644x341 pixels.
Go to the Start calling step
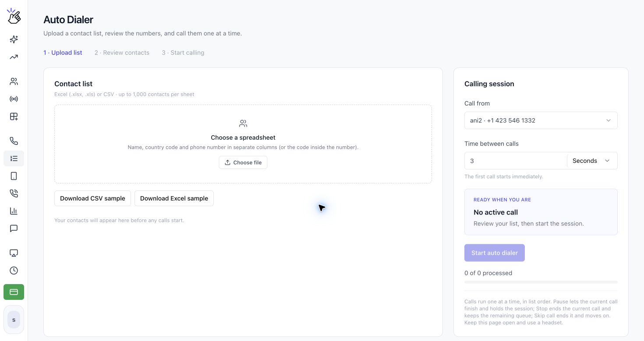183,53
